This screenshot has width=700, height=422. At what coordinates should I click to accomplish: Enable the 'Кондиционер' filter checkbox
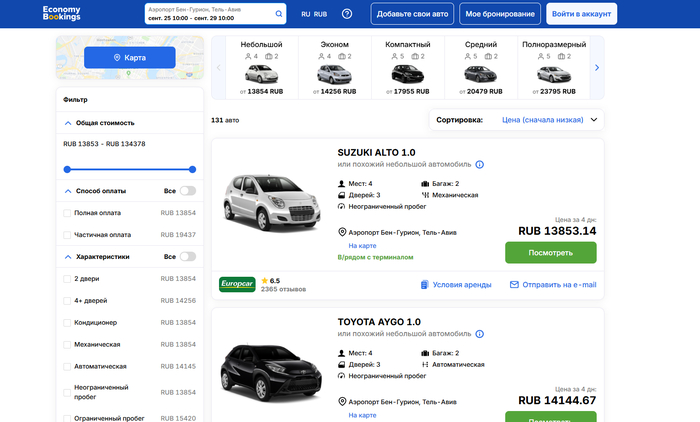[x=67, y=323]
